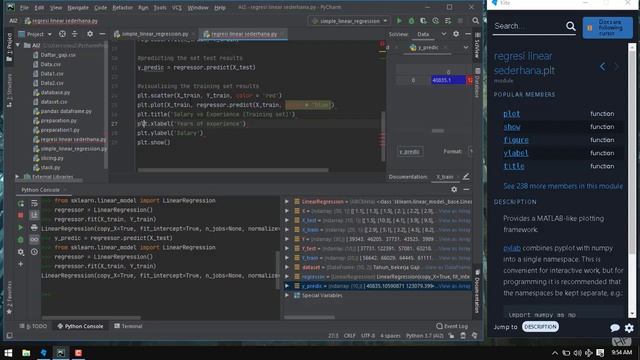Click See 238 more members link
This screenshot has width=640, height=360.
point(563,186)
